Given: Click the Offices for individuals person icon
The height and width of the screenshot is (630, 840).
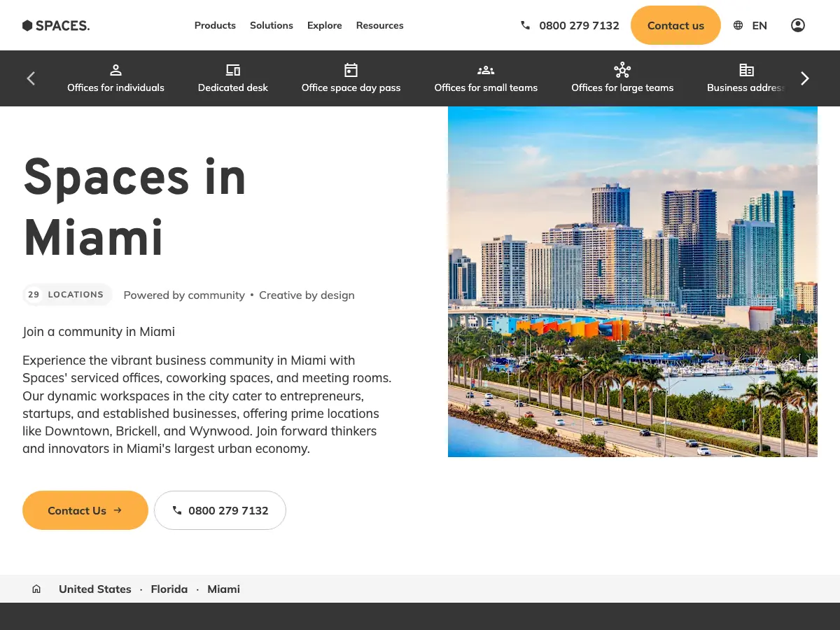Looking at the screenshot, I should click(x=116, y=70).
